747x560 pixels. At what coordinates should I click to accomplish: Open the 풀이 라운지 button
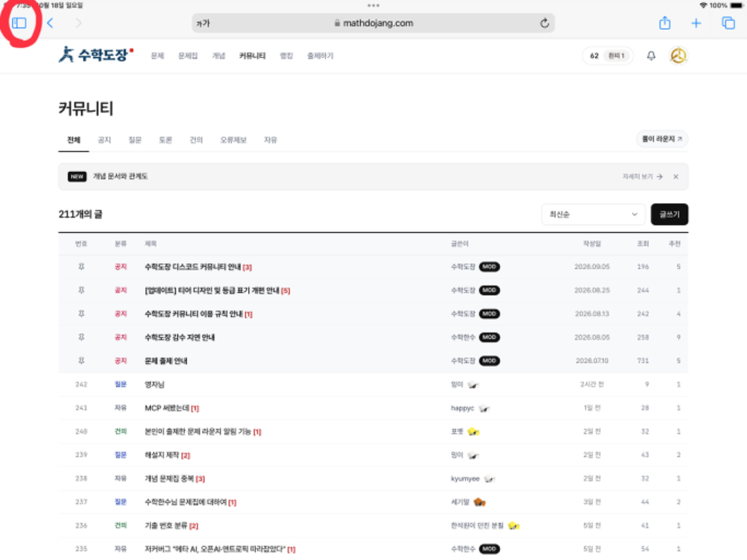pos(662,139)
